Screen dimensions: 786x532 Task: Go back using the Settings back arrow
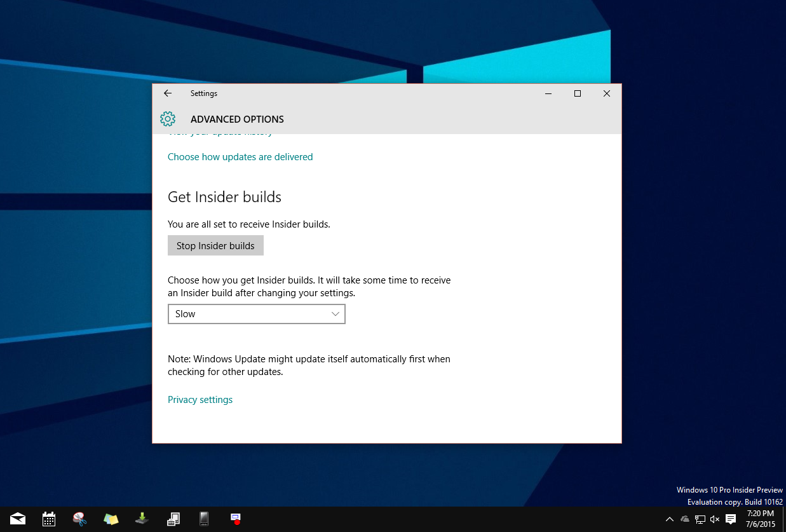(x=168, y=93)
